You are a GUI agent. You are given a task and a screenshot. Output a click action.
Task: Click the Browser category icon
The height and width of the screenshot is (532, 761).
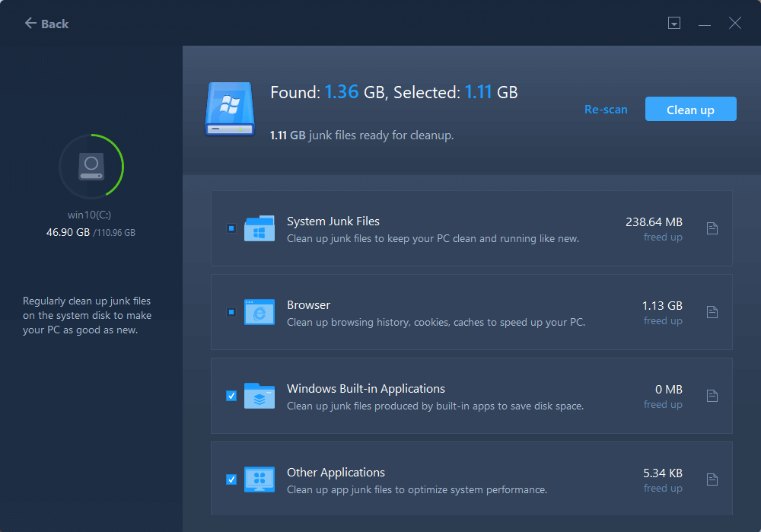pyautogui.click(x=260, y=312)
